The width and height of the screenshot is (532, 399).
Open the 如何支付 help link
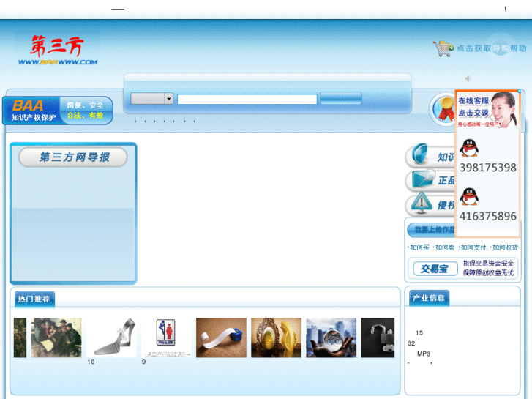[x=473, y=247]
